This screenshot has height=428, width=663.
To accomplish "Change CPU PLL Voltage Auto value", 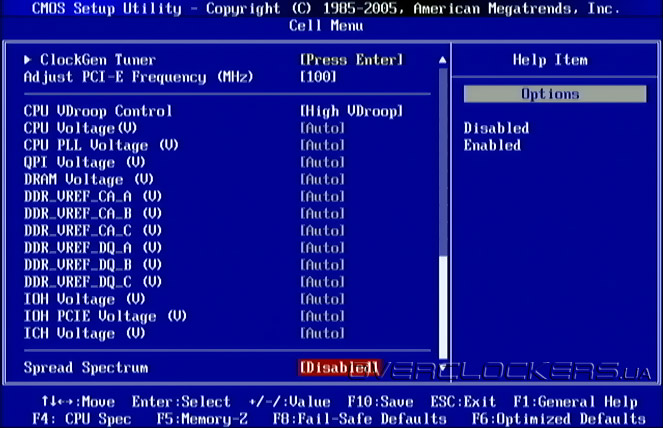I will [x=322, y=145].
